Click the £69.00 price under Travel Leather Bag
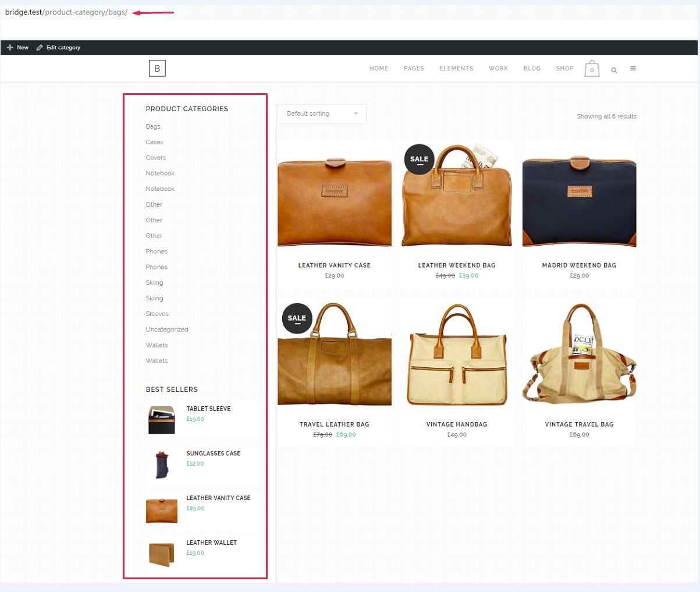The image size is (700, 592). tap(346, 435)
